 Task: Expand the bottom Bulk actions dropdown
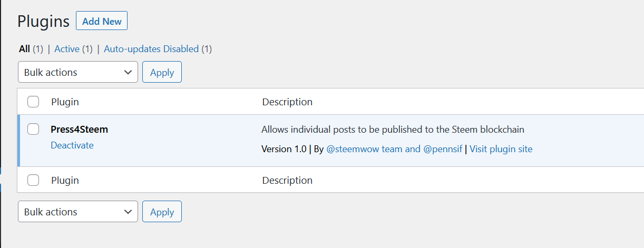click(x=78, y=212)
